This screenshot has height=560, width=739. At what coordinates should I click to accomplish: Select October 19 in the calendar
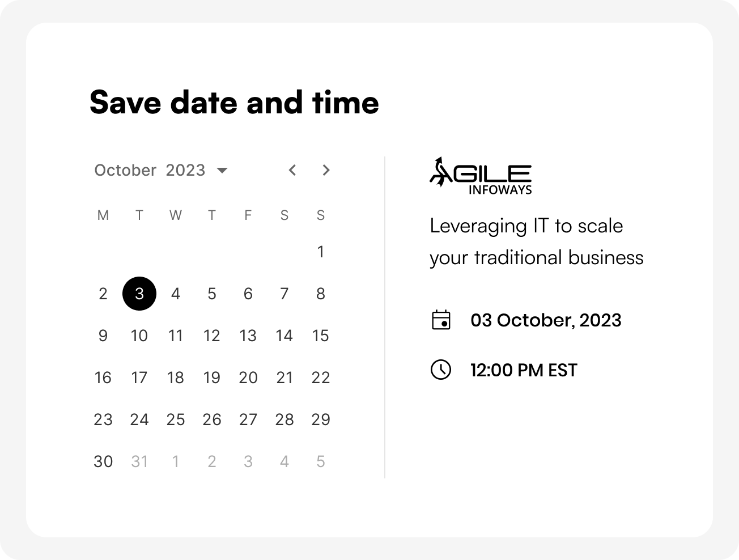(212, 377)
